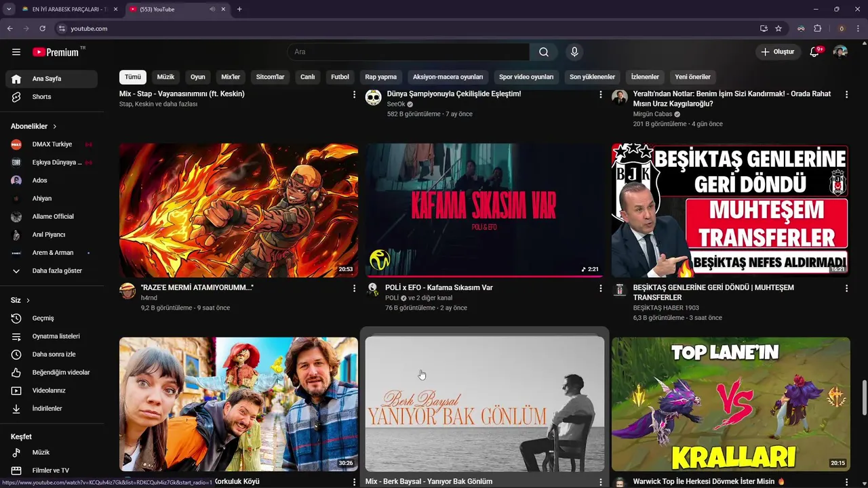
Task: Open the SeeOk channel avatar
Action: click(374, 98)
